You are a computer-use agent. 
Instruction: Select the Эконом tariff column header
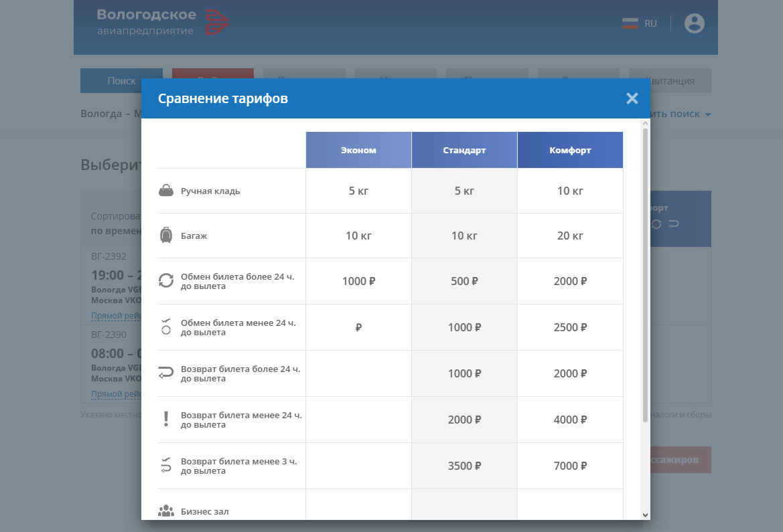358,150
